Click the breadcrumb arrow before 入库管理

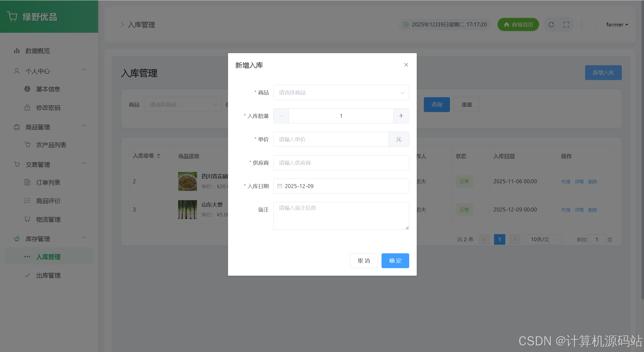click(122, 25)
